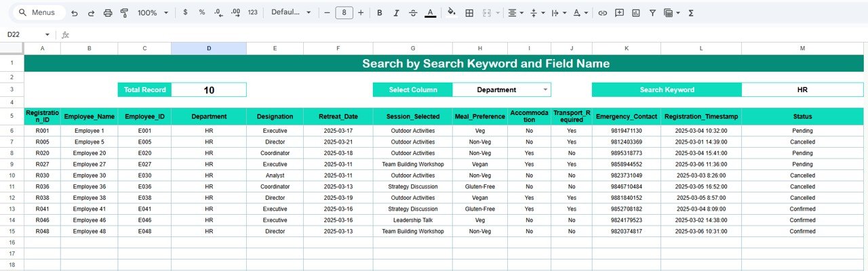Toggle italic formatting
Viewport: 868px width, 271px height.
click(x=396, y=13)
